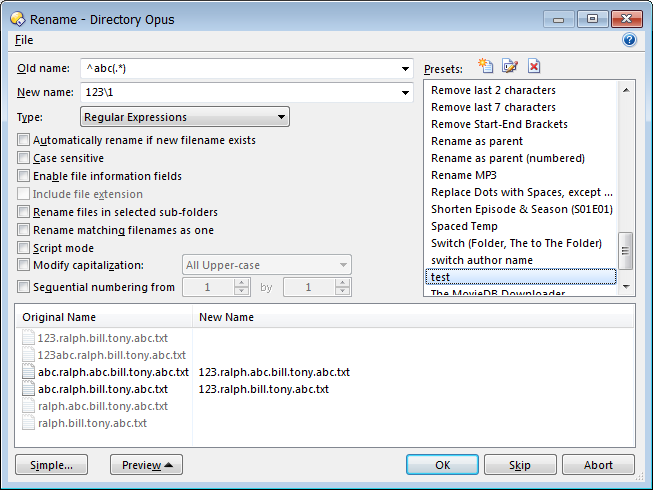The image size is (653, 490).
Task: Enable Automatically rename if new filename exists
Action: click(23, 139)
